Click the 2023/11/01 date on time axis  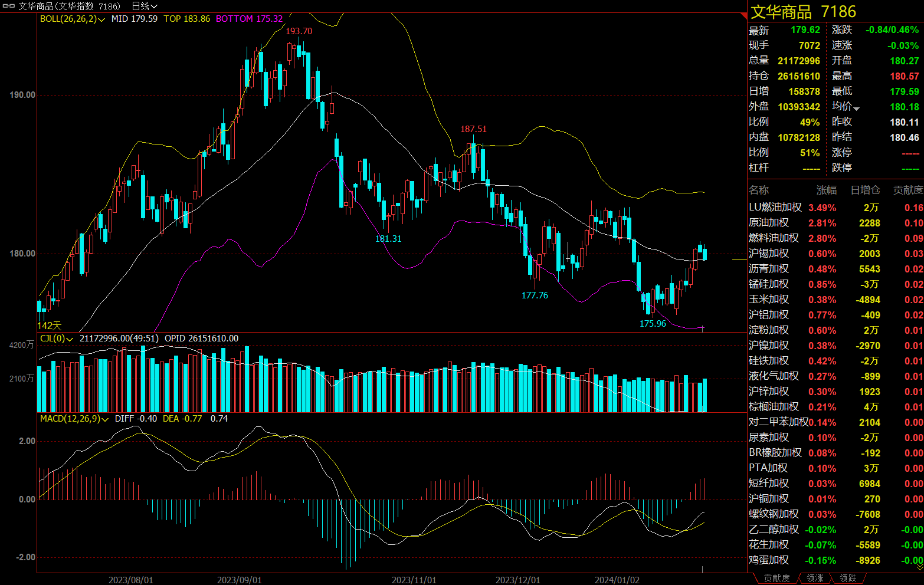(414, 580)
